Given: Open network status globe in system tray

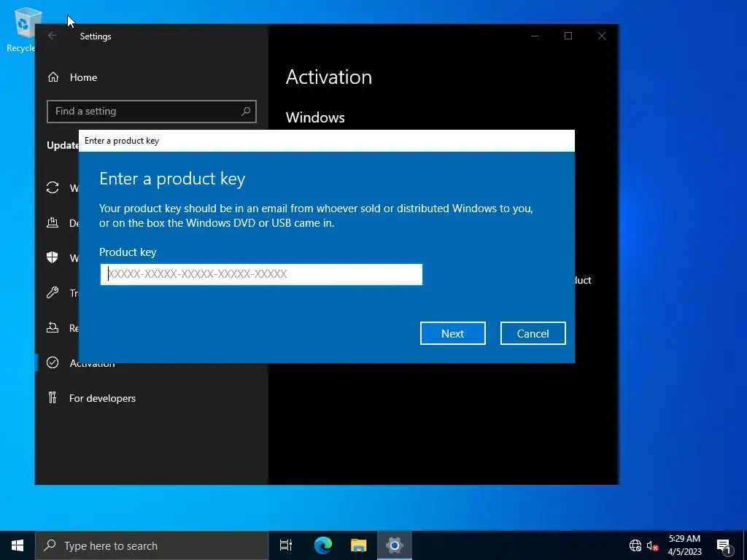Looking at the screenshot, I should click(635, 545).
